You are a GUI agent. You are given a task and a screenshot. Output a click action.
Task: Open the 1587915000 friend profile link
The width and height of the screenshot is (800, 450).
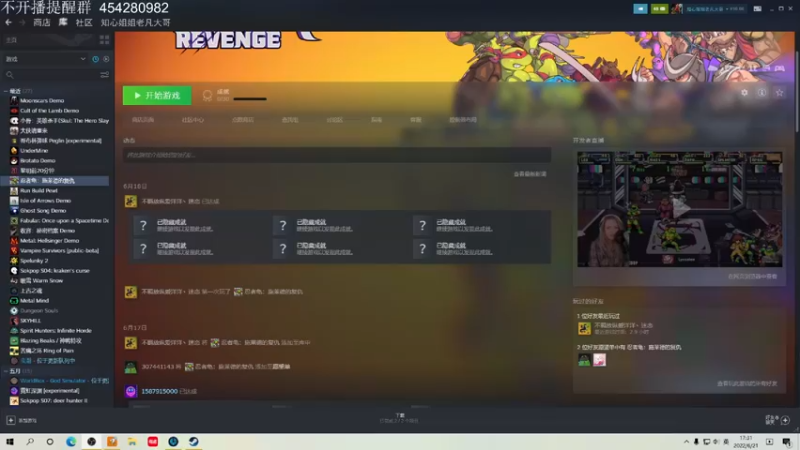(x=159, y=391)
